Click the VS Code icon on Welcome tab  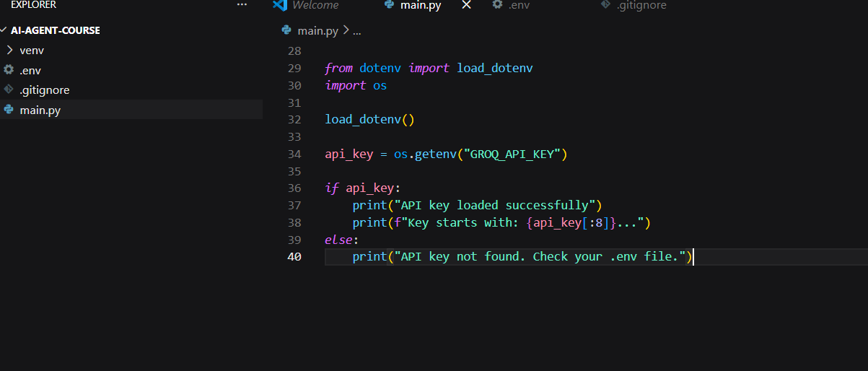280,4
